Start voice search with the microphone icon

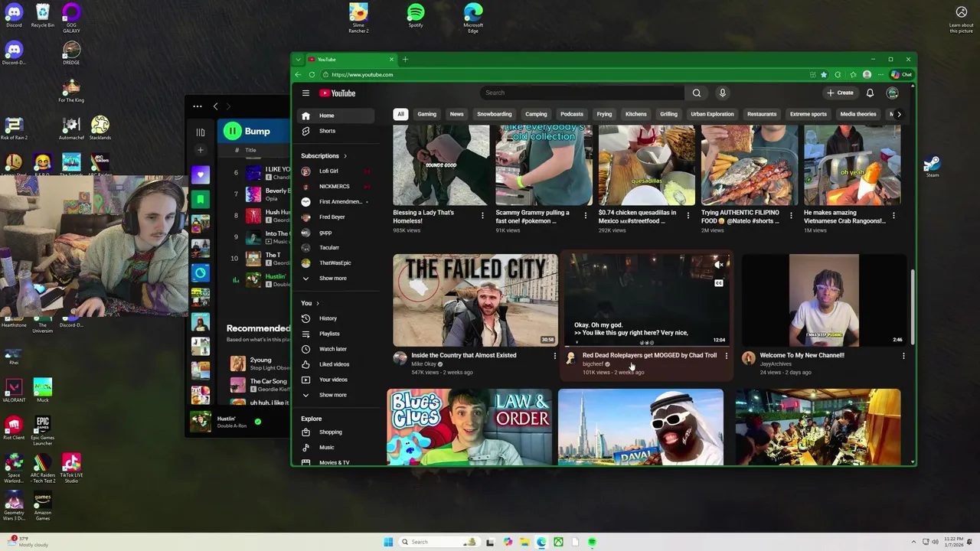pos(722,93)
